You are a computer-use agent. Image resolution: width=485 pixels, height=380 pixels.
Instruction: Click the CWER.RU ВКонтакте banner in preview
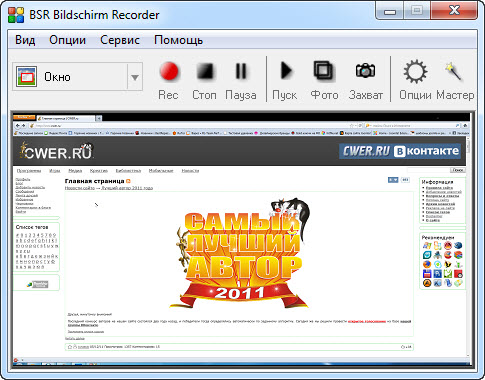[400, 151]
